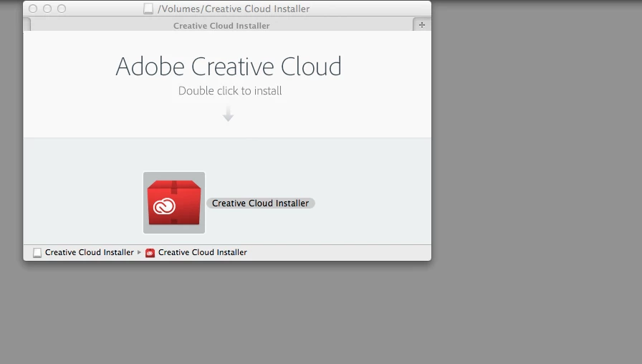
Task: Click the disk proxy icon in title bar
Action: click(x=148, y=9)
